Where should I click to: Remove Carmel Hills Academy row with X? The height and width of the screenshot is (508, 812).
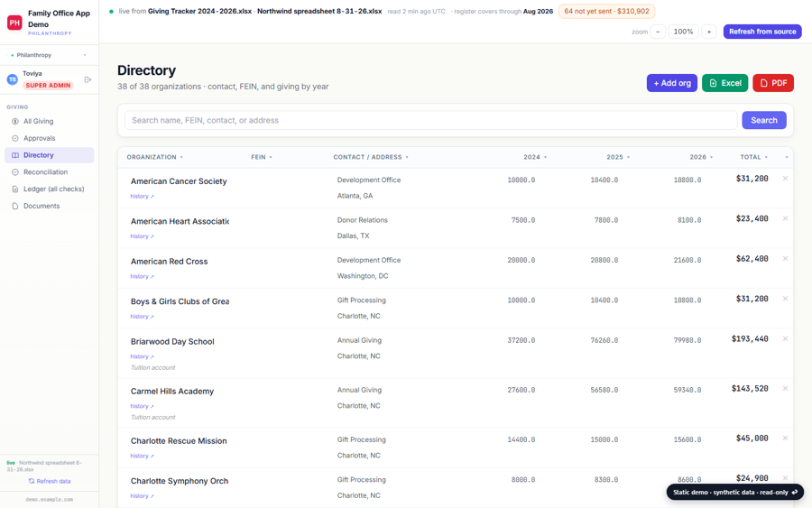pyautogui.click(x=785, y=388)
